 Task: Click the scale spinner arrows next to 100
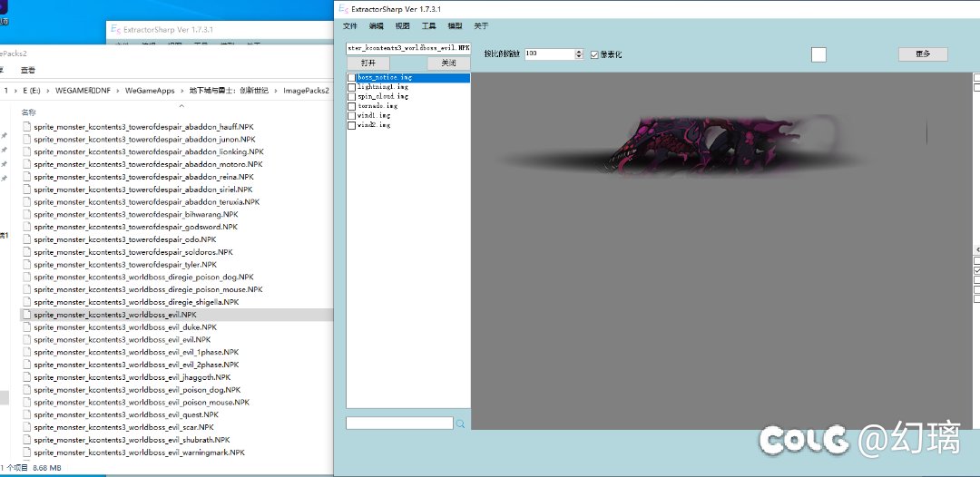click(x=579, y=54)
